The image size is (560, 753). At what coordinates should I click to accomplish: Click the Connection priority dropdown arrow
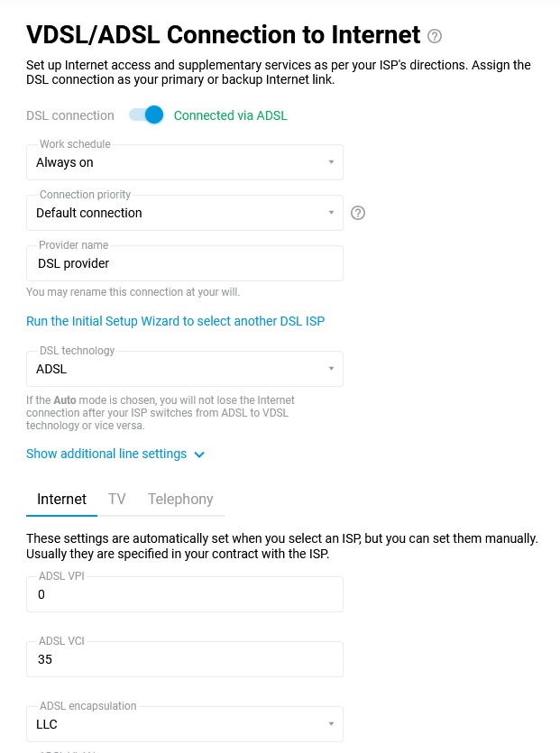pyautogui.click(x=331, y=213)
